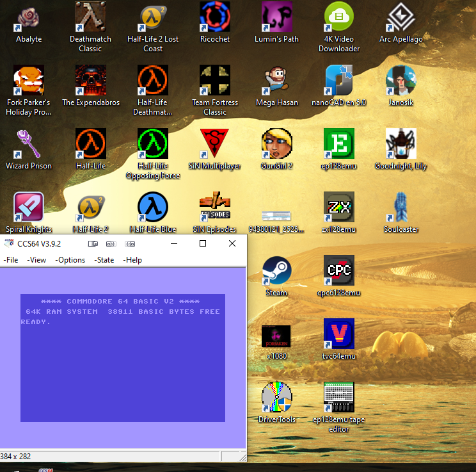This screenshot has width=476, height=472.
Task: Select the GunGirl 2 shortcut
Action: [276, 144]
